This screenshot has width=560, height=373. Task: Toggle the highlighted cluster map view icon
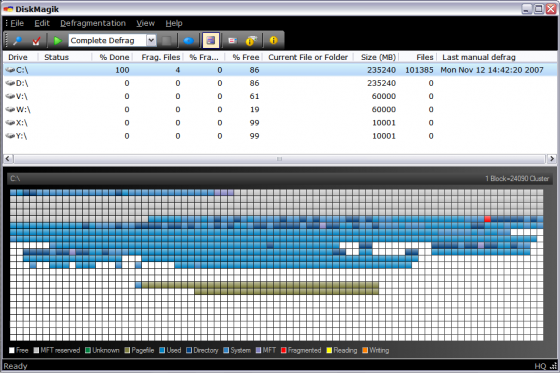pyautogui.click(x=211, y=40)
